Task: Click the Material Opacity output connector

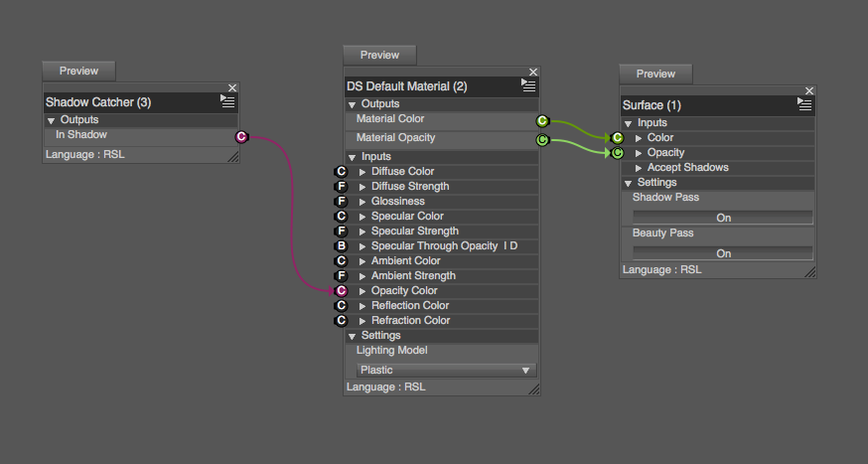Action: [x=542, y=140]
